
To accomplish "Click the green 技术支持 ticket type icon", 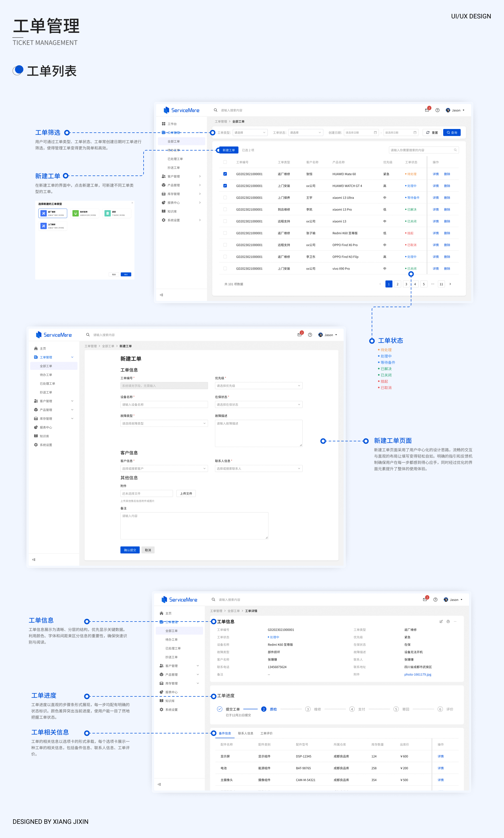I will click(76, 213).
